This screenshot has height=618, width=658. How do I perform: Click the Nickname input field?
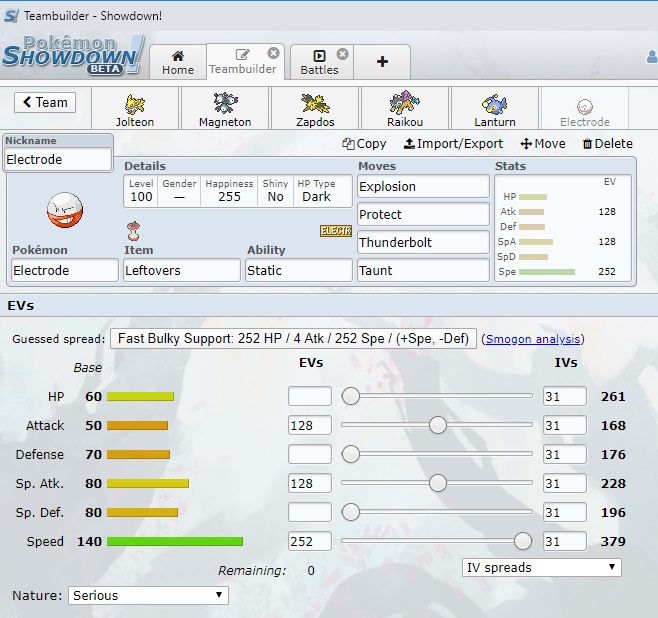58,159
